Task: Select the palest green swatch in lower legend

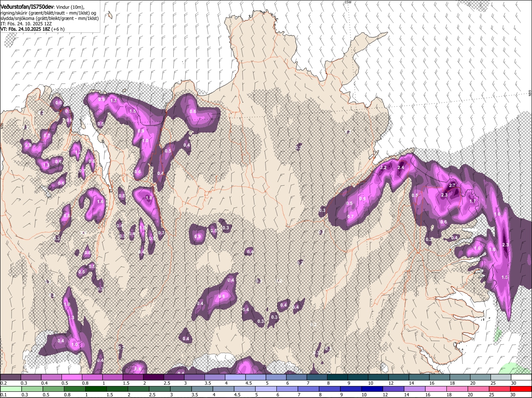Action: pos(10,389)
